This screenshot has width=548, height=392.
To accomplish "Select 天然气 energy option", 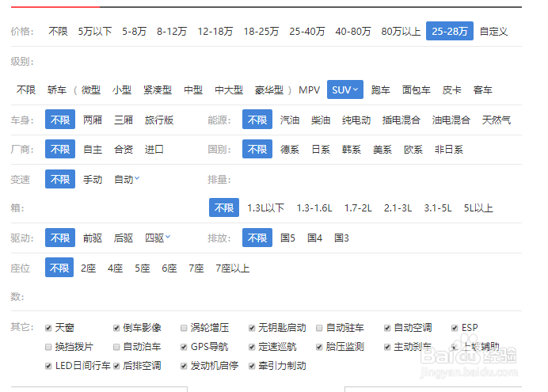I will coord(497,120).
